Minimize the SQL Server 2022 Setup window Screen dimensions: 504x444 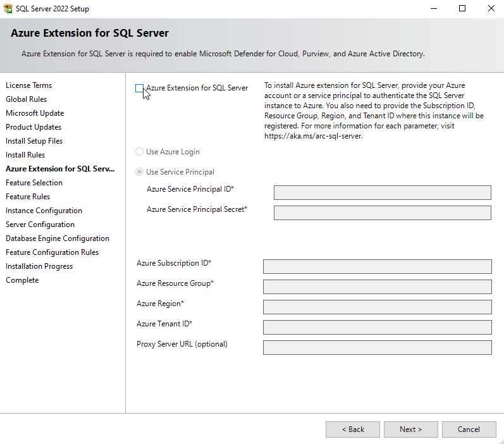click(x=434, y=9)
